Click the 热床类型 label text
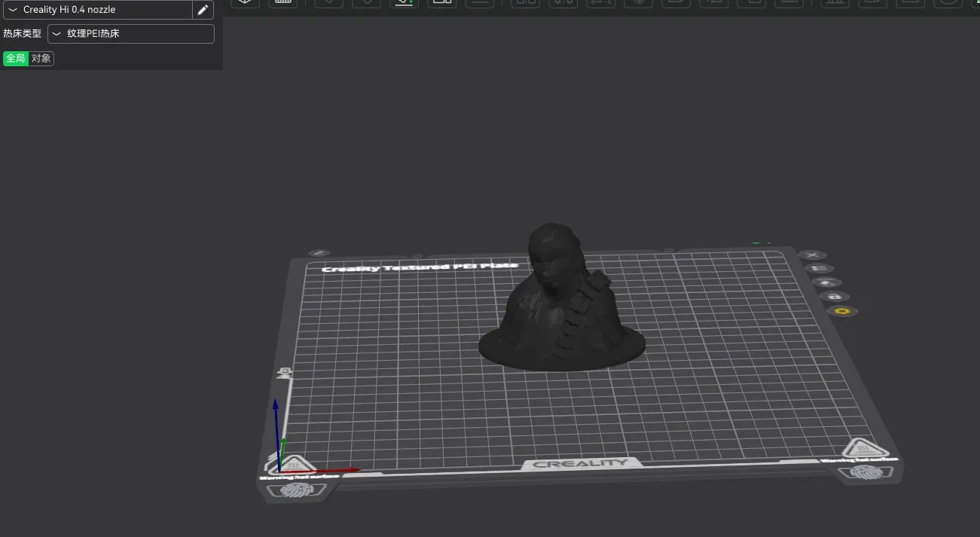 tap(23, 34)
